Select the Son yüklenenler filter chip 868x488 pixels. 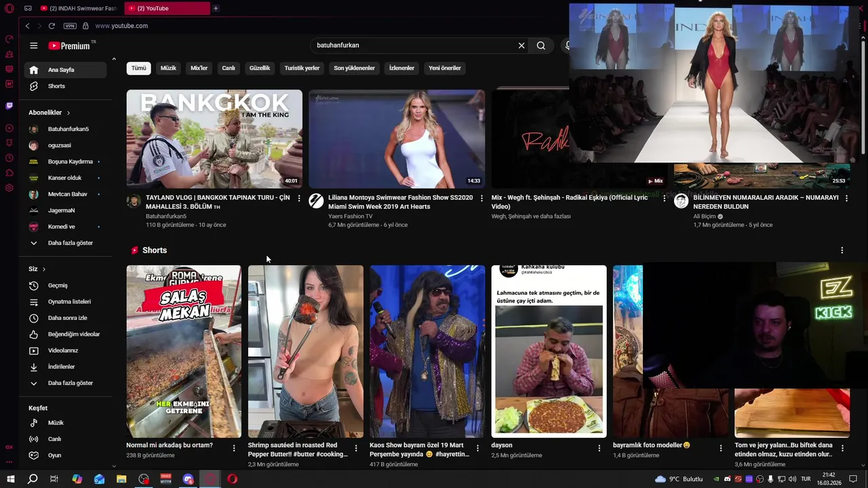point(354,68)
